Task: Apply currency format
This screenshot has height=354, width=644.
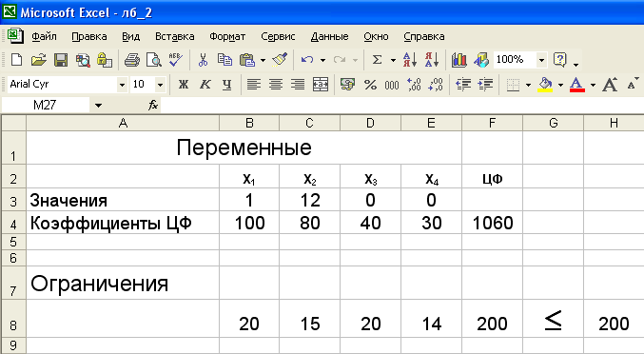Action: click(347, 85)
